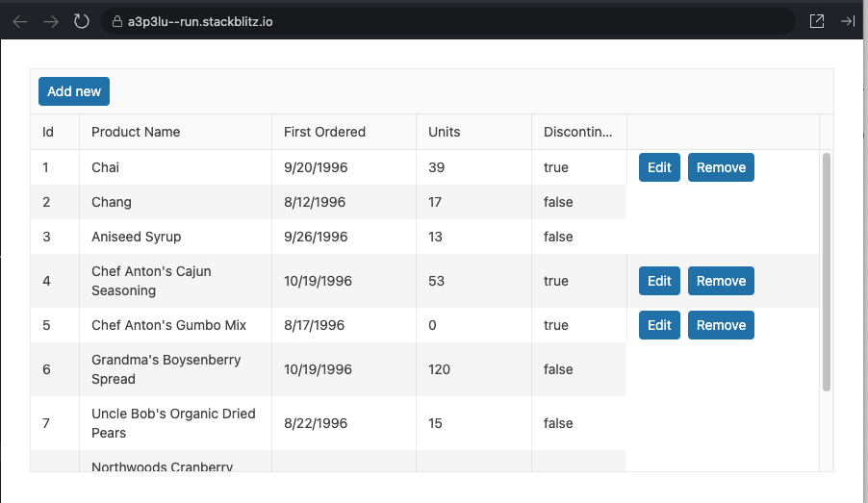Screen dimensions: 868x503
Task: Remove the Chai product
Action: click(x=721, y=167)
